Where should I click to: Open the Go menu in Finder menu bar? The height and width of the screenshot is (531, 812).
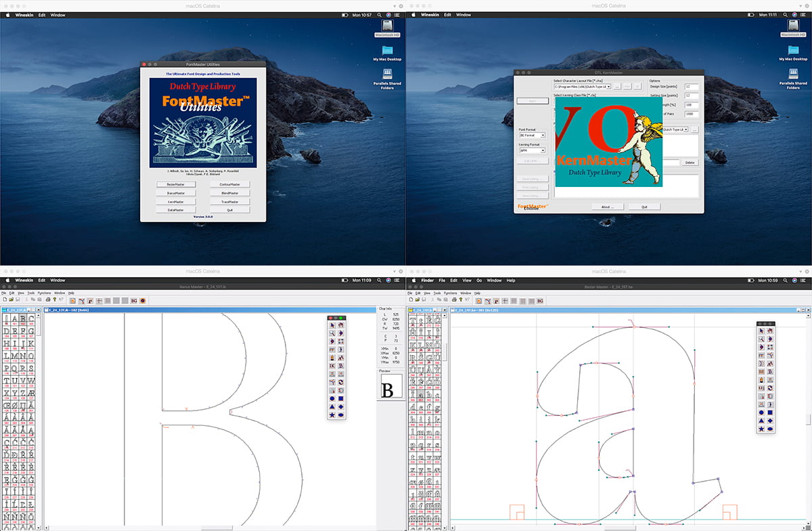tap(479, 280)
